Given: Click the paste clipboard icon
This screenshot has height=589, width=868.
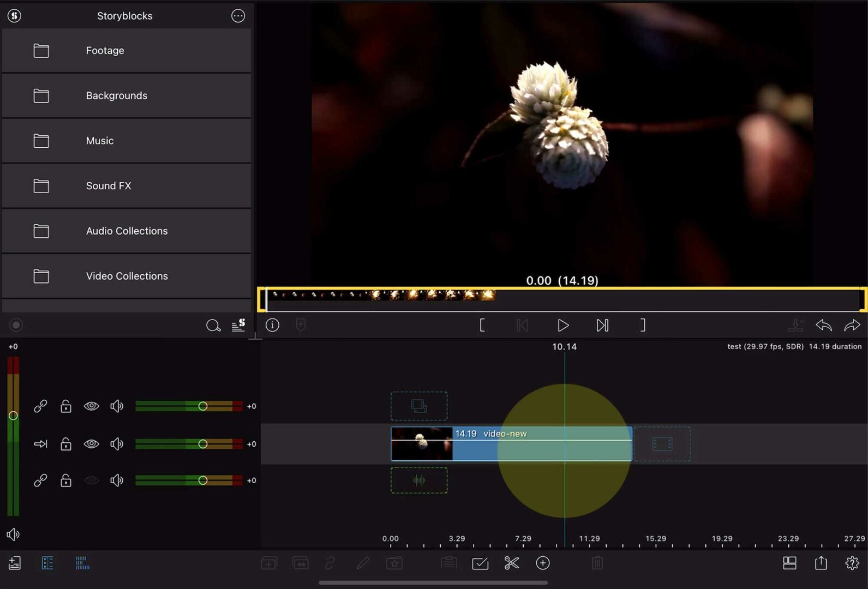Looking at the screenshot, I should tap(449, 563).
